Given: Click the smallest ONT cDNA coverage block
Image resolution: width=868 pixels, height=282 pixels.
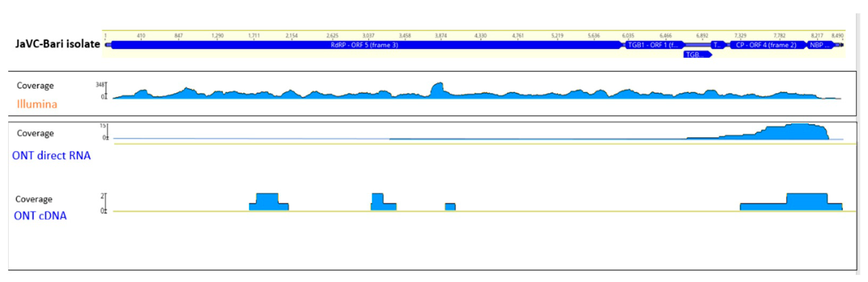Looking at the screenshot, I should click(450, 206).
